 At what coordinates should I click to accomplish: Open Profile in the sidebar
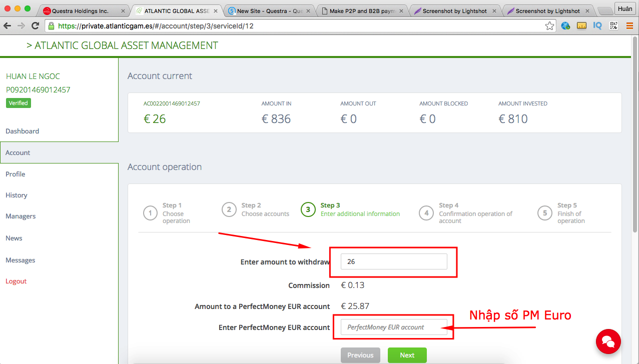15,174
